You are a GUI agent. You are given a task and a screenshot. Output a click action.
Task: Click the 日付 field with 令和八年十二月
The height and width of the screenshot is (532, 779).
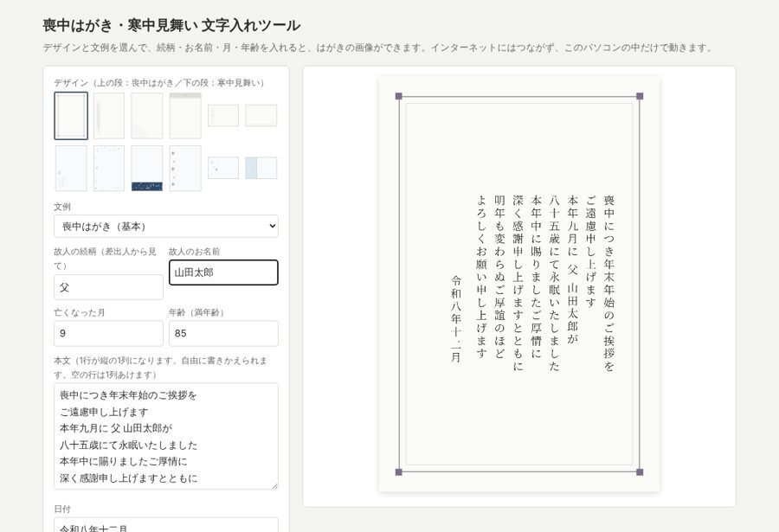(166, 525)
